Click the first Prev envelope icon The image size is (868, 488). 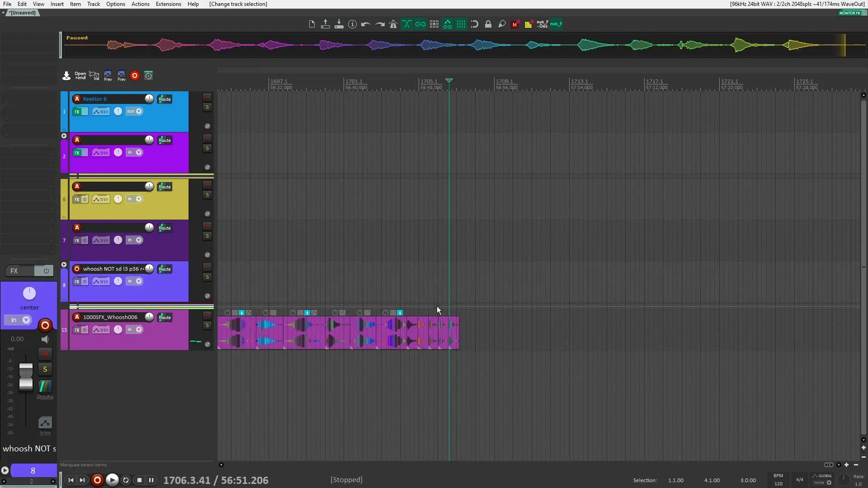tap(108, 76)
